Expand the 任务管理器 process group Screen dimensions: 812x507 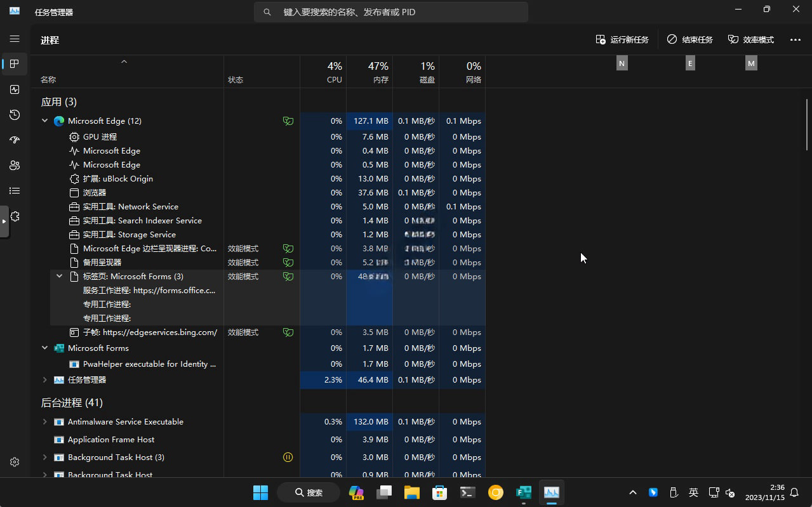pos(44,379)
